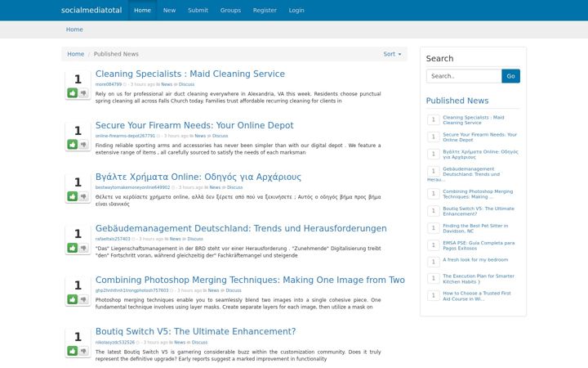Open sidebar link Boutiq Switch V5
Viewport: 588px width, 368px height.
[479, 211]
